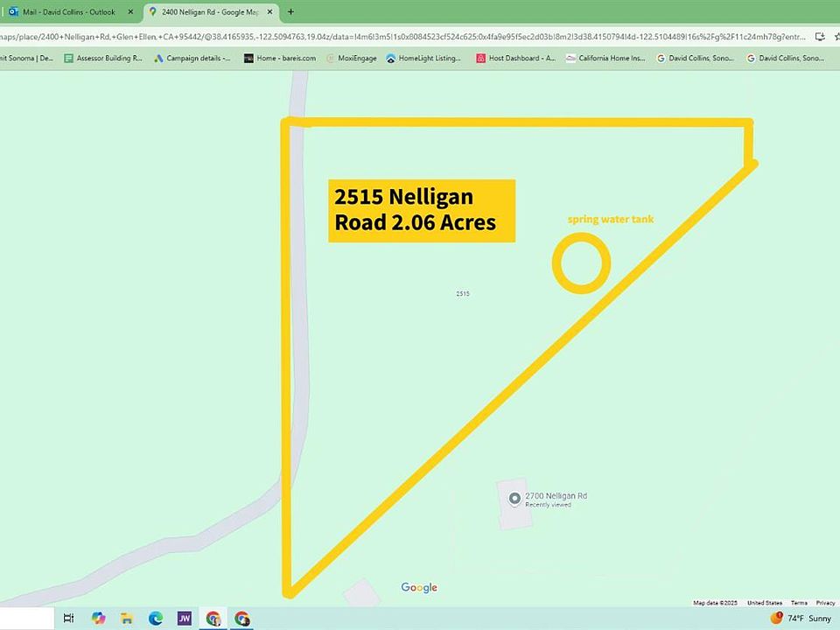The image size is (840, 630).
Task: Click the first Chrome icon in taskbar
Action: [213, 619]
